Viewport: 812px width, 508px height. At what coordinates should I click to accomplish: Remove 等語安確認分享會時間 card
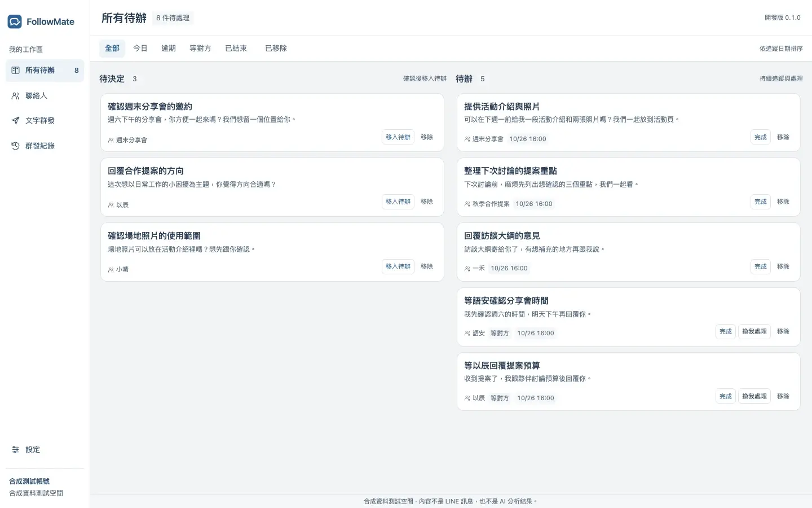coord(783,331)
